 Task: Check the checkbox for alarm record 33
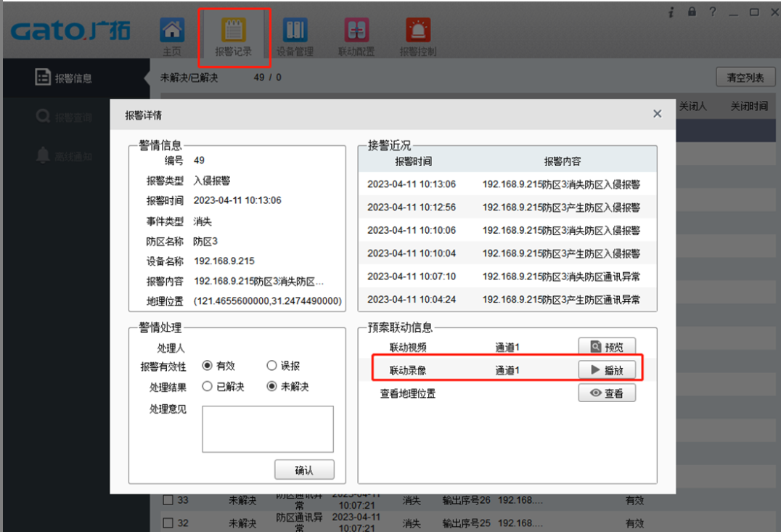coord(168,499)
